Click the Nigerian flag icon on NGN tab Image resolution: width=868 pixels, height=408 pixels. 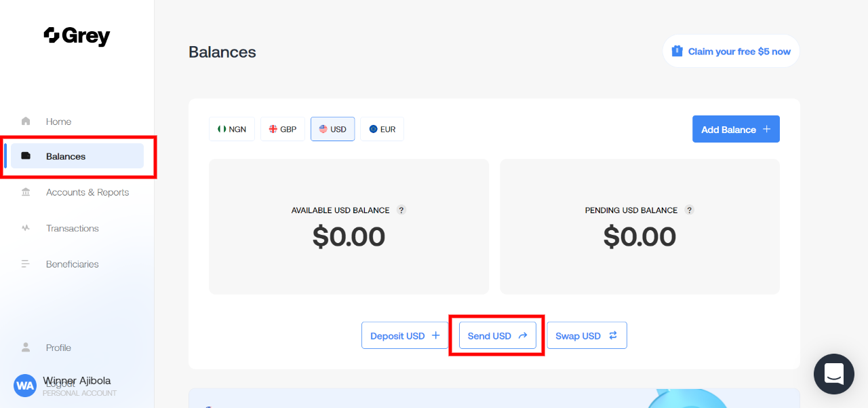pos(222,129)
